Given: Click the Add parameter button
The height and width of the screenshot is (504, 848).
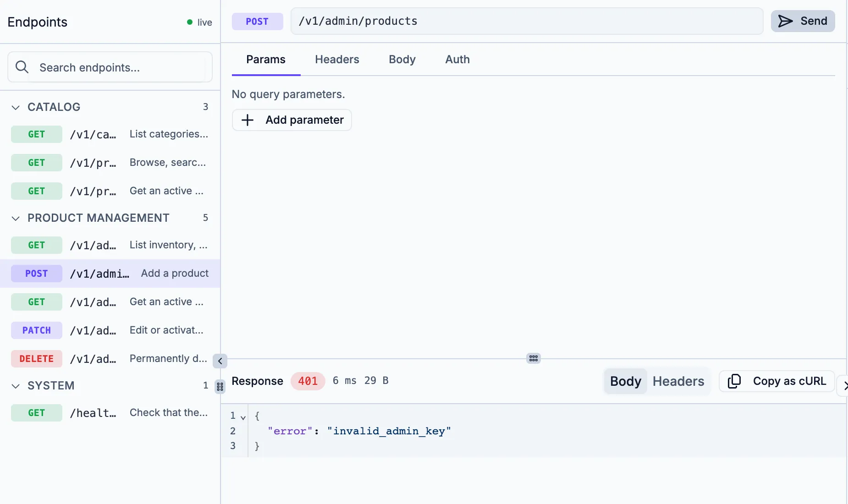Looking at the screenshot, I should point(292,120).
